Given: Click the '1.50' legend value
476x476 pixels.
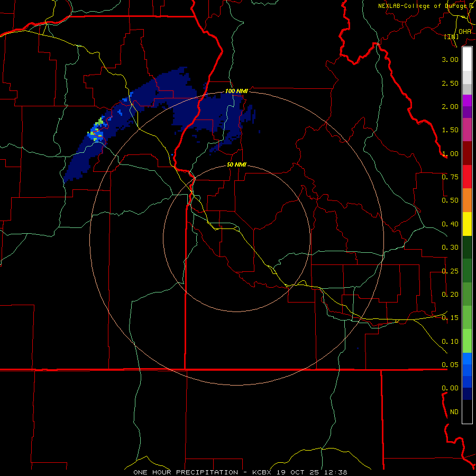Looking at the screenshot, I should (x=450, y=130).
